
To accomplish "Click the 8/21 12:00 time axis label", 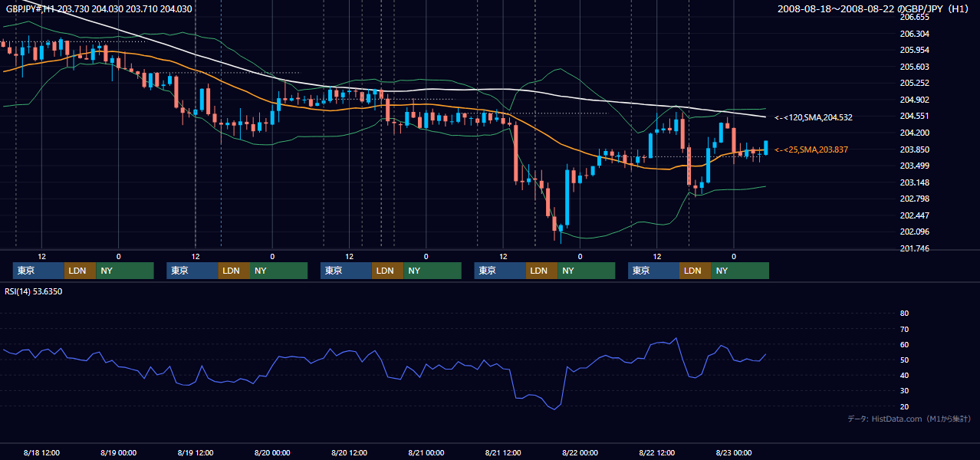I will tap(503, 452).
